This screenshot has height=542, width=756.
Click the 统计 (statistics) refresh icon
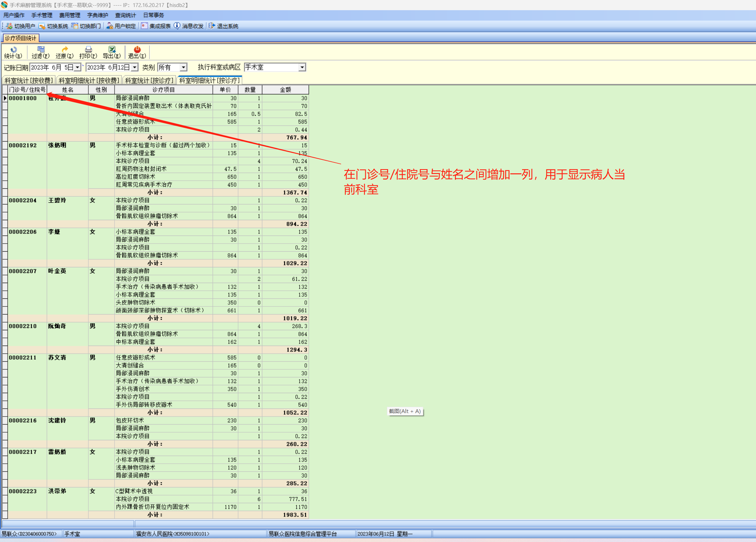pyautogui.click(x=13, y=50)
